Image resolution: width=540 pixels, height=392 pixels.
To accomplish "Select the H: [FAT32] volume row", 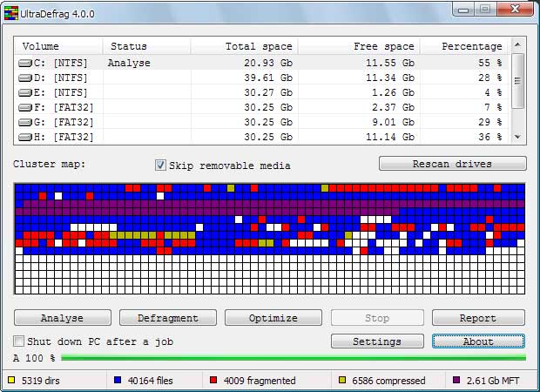I will tap(262, 137).
